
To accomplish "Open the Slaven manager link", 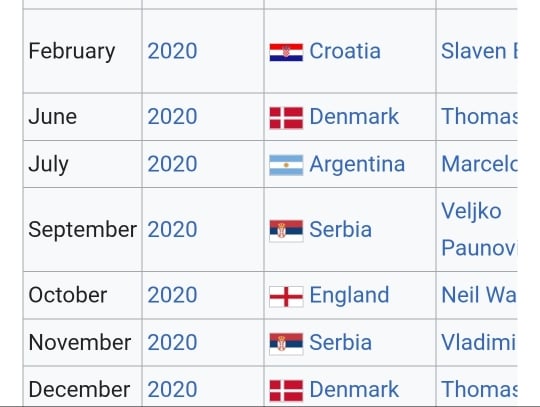I will tap(479, 51).
